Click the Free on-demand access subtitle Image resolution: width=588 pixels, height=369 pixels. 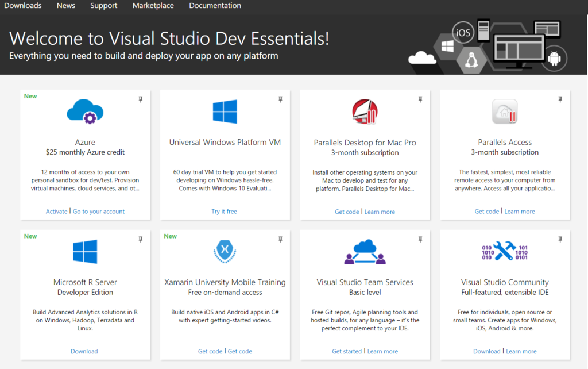(x=225, y=293)
